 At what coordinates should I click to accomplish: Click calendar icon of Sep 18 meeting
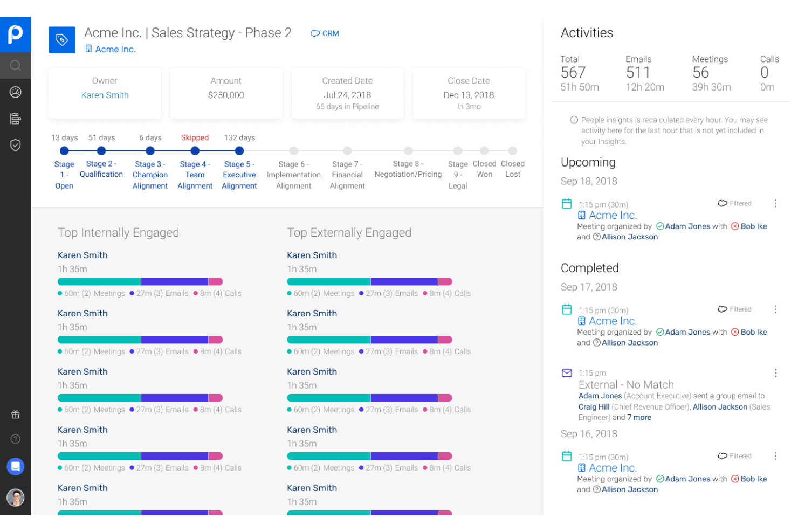567,203
